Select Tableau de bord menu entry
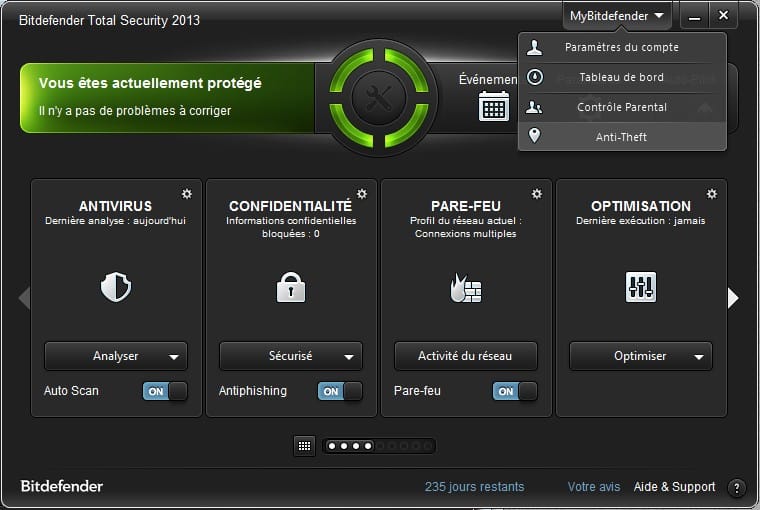The height and width of the screenshot is (510, 760). 622,77
